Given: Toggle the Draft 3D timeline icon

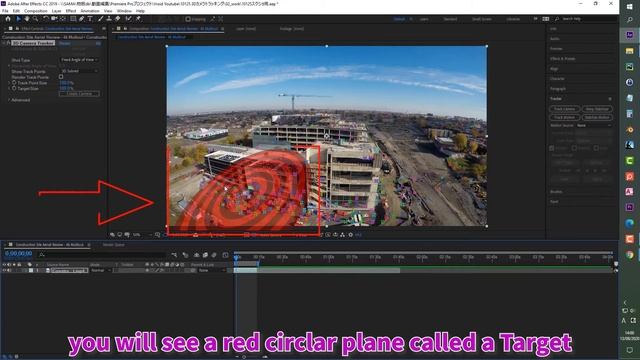Looking at the screenshot, I should point(185,255).
